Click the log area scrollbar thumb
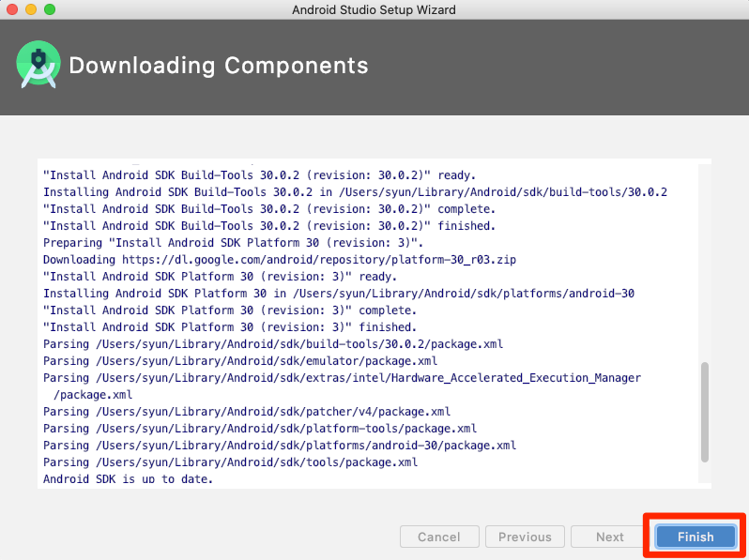This screenshot has width=749, height=560. (x=705, y=412)
